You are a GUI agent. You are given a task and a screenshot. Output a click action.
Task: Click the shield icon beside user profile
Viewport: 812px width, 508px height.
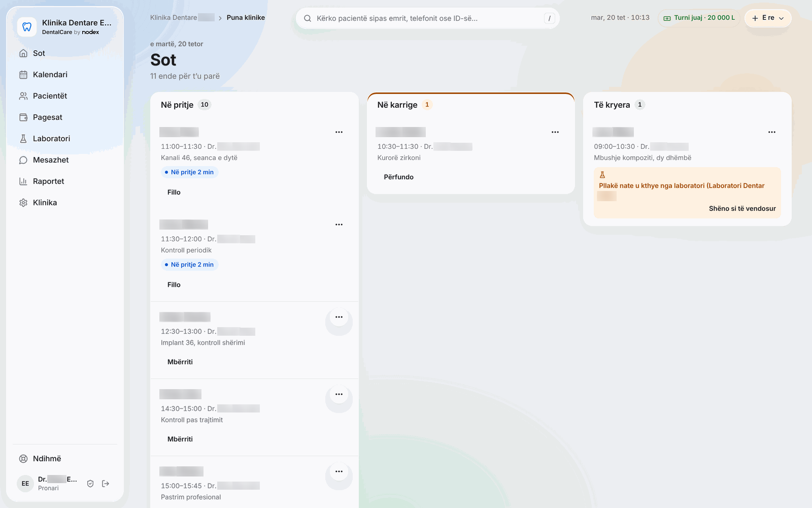[90, 484]
